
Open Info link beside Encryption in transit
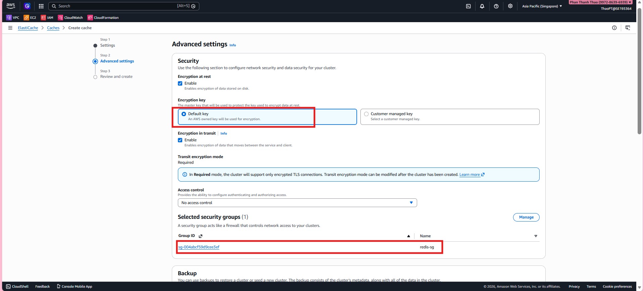pyautogui.click(x=224, y=134)
